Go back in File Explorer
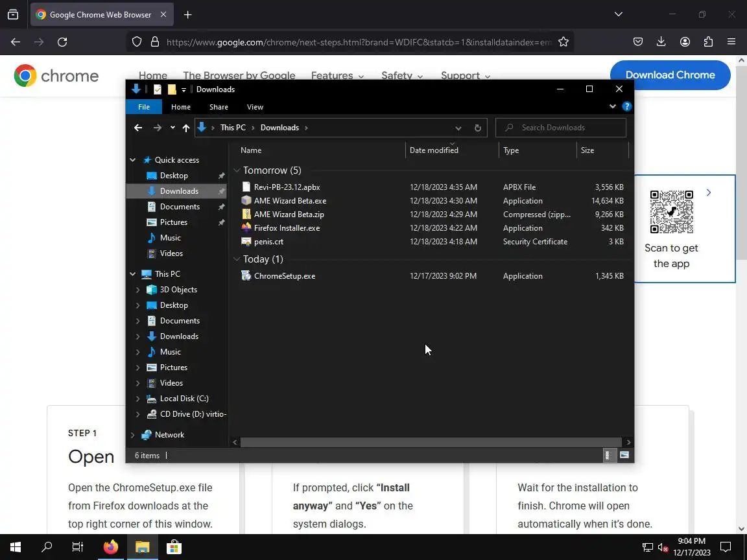Screen dimensions: 747x560 click(138, 128)
